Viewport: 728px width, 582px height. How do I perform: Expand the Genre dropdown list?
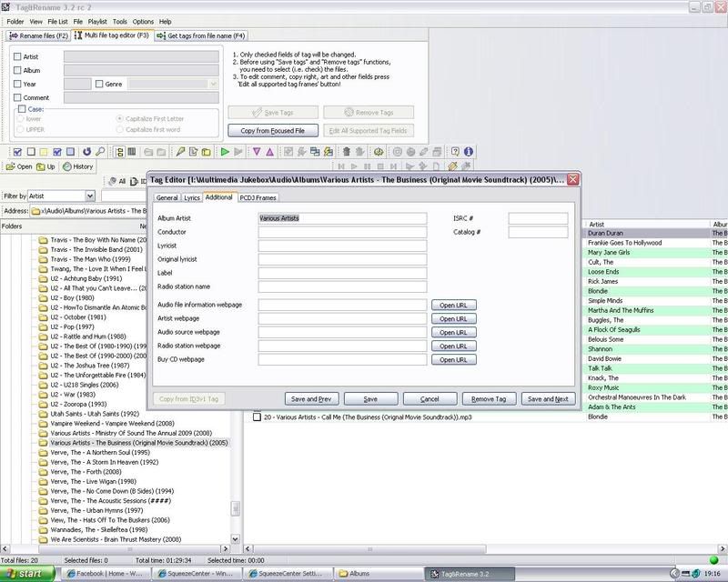(213, 84)
